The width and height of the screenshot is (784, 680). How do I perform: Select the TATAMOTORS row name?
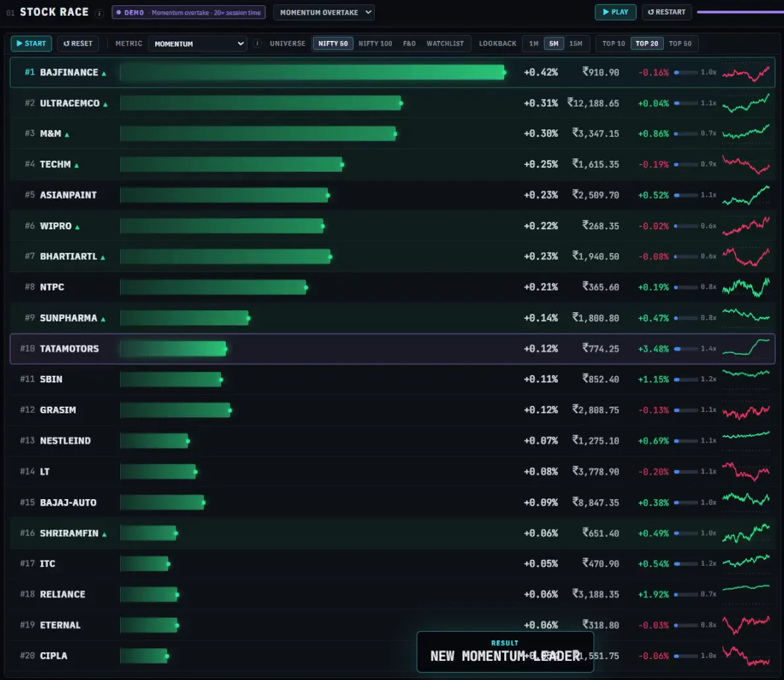click(x=69, y=349)
